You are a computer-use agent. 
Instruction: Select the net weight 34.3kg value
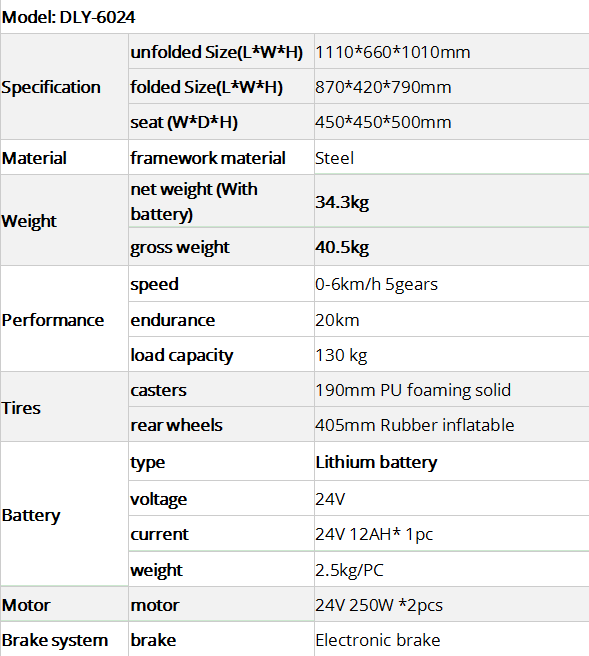tap(342, 202)
